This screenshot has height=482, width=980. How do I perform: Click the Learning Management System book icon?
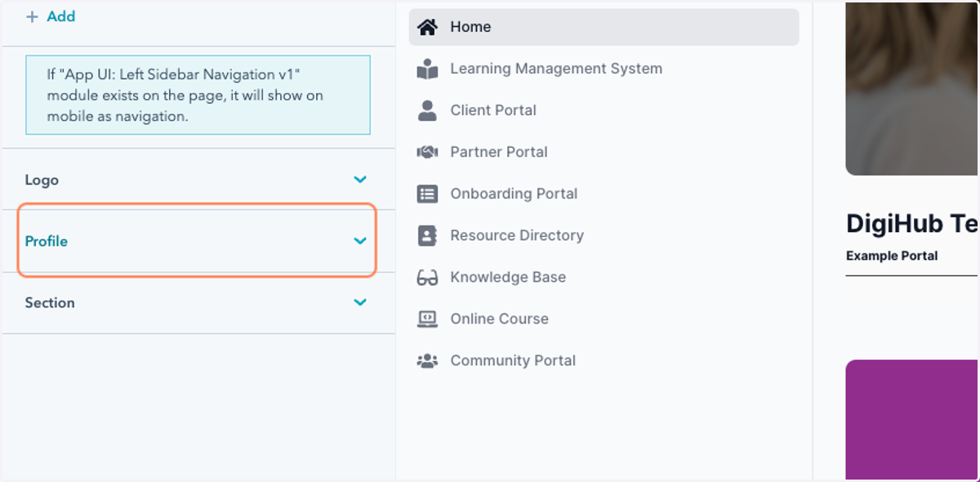click(x=427, y=69)
